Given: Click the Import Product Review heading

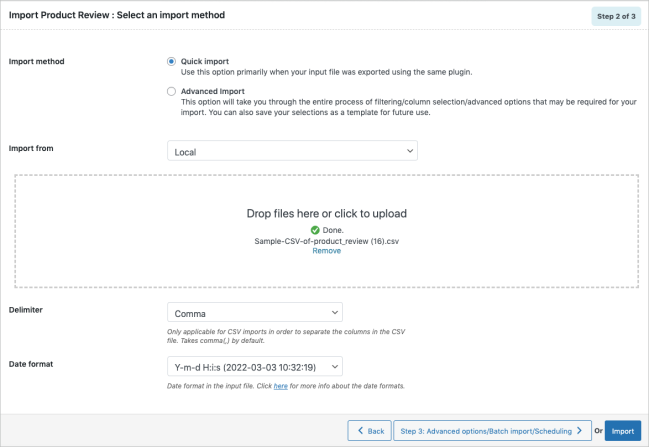Looking at the screenshot, I should (116, 16).
